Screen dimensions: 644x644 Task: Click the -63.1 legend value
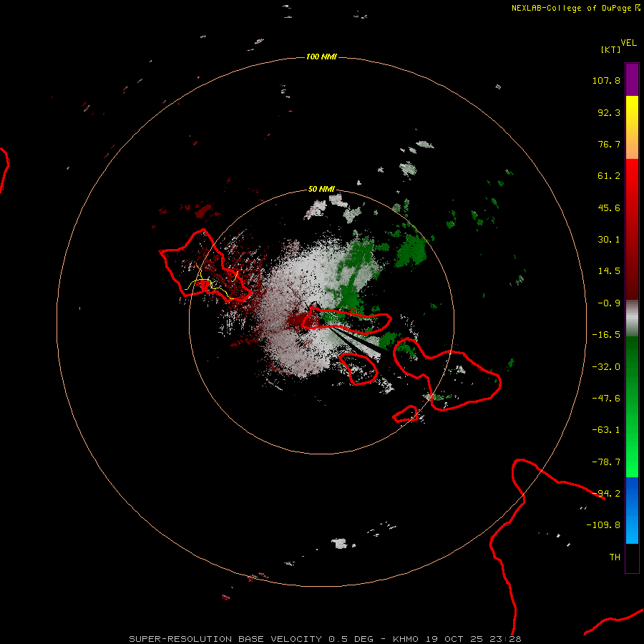click(x=606, y=430)
